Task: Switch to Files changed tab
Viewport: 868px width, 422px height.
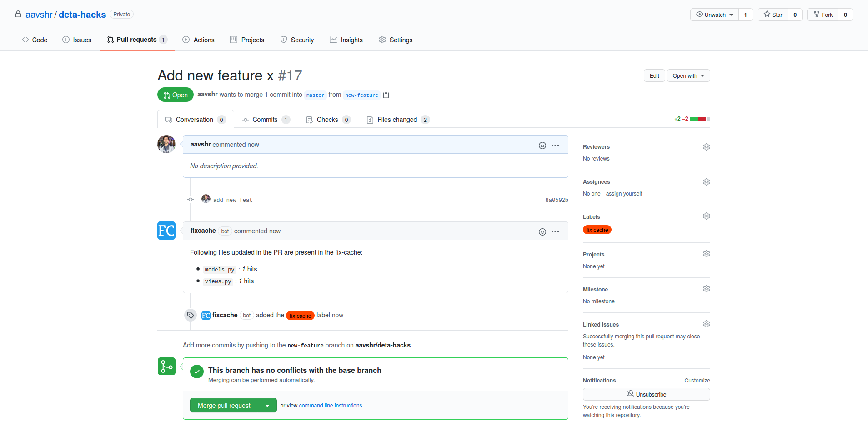Action: pyautogui.click(x=398, y=120)
